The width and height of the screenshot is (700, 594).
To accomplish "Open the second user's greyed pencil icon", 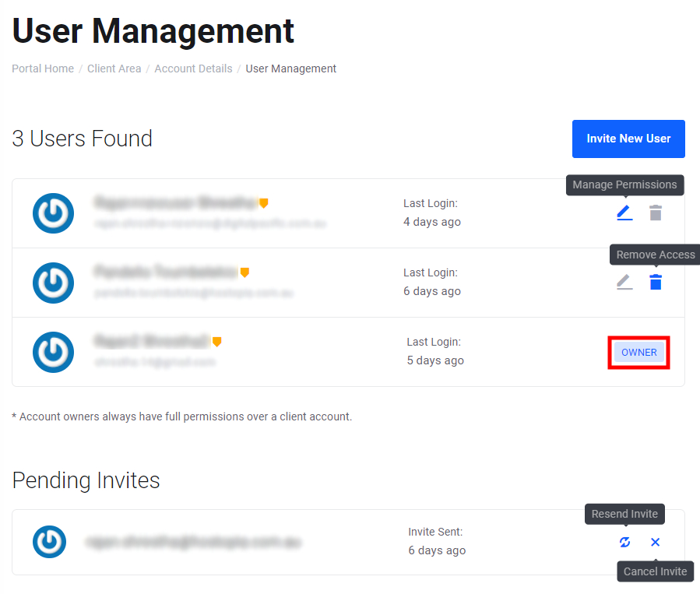I will pyautogui.click(x=624, y=282).
